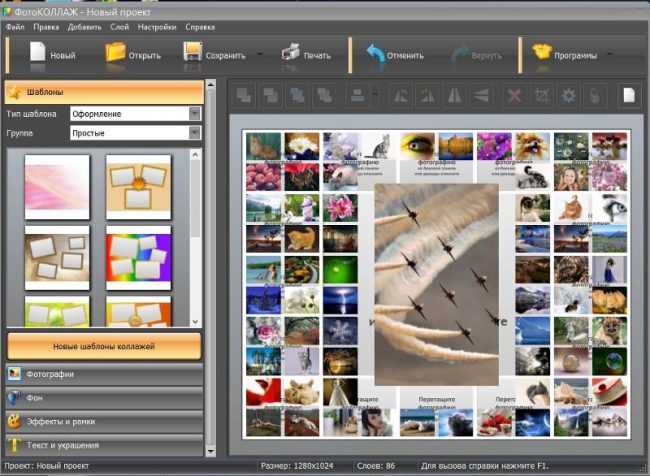
Task: Open the align options small arrow
Action: [376, 95]
